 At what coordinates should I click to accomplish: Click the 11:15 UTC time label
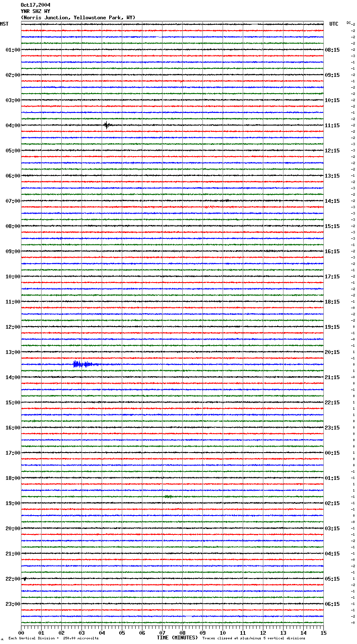coord(332,126)
